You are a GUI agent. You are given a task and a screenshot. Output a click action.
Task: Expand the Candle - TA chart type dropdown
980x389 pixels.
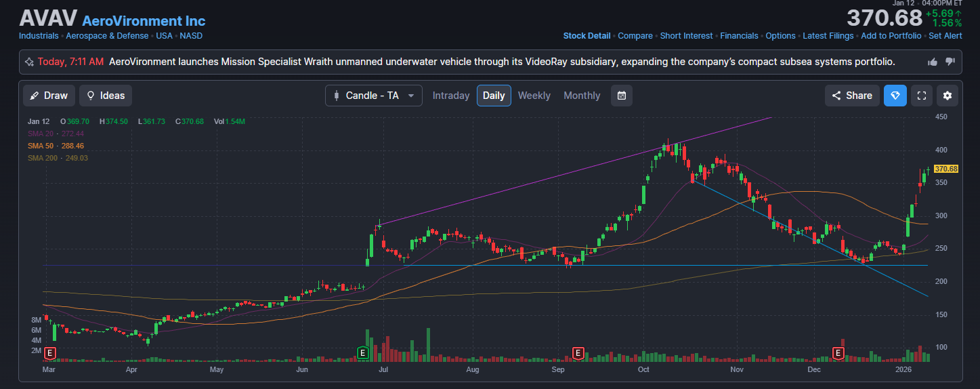point(373,96)
